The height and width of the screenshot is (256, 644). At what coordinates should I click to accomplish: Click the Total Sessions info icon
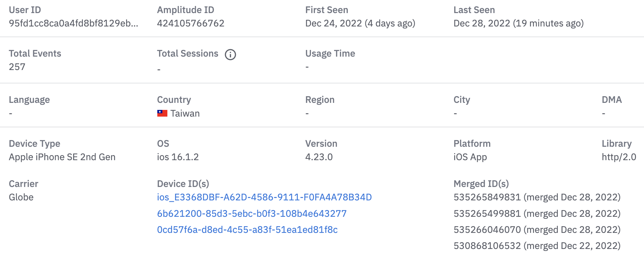230,54
